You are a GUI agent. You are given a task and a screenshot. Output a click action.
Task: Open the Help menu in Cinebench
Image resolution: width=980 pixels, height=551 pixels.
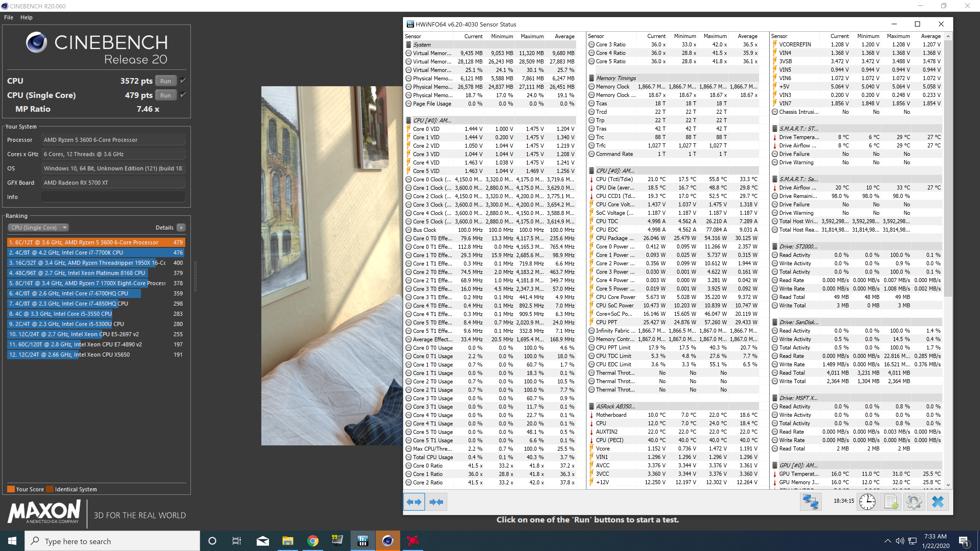click(x=26, y=18)
